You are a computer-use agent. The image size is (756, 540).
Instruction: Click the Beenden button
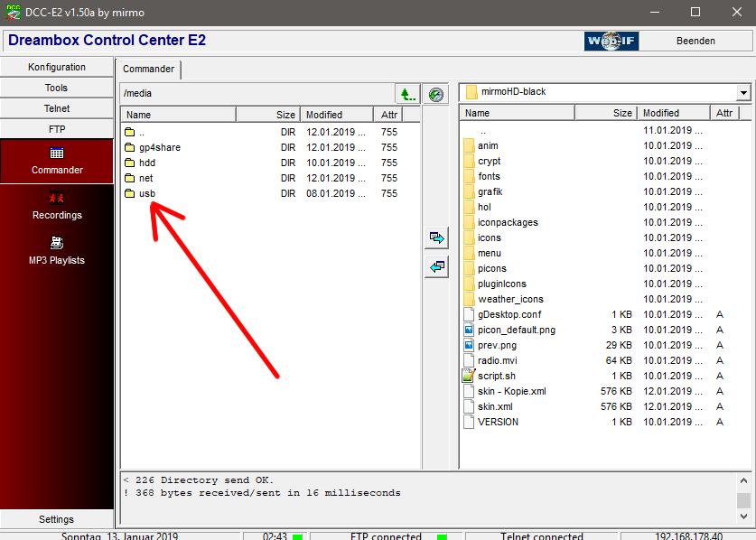[695, 41]
